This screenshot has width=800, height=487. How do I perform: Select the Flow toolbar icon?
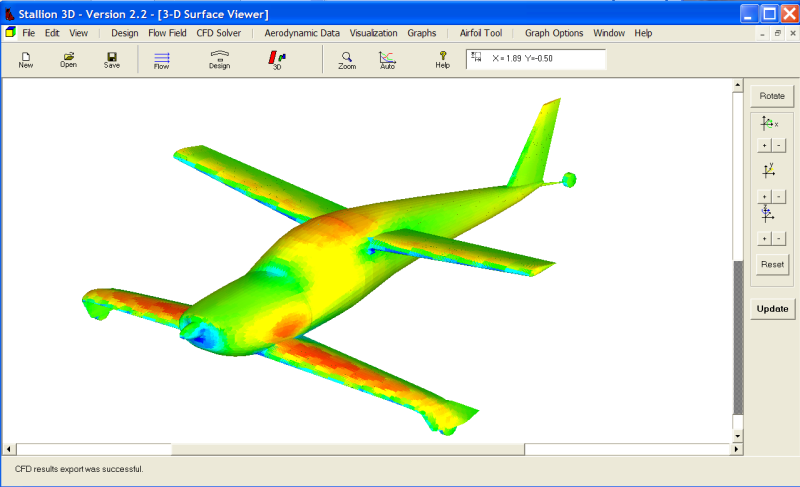(162, 61)
